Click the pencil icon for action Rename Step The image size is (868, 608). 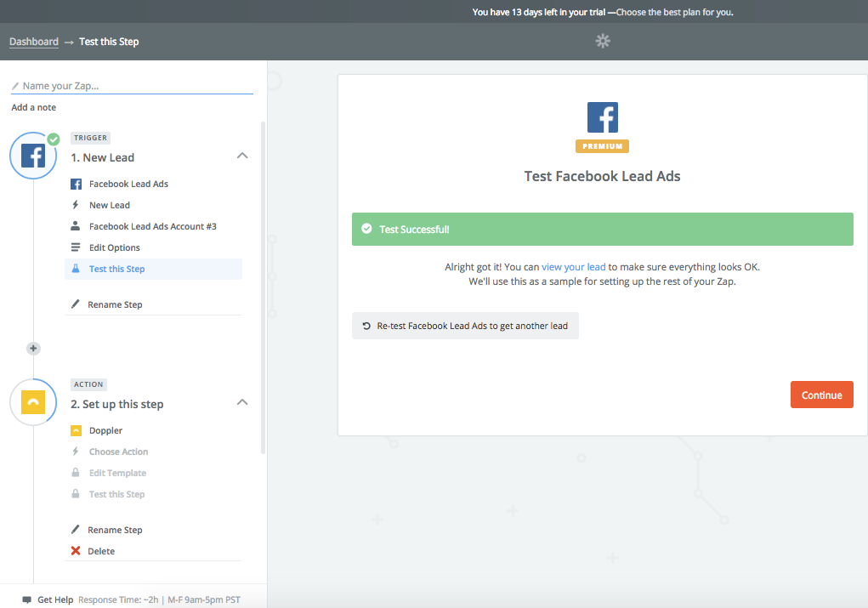[x=76, y=530]
